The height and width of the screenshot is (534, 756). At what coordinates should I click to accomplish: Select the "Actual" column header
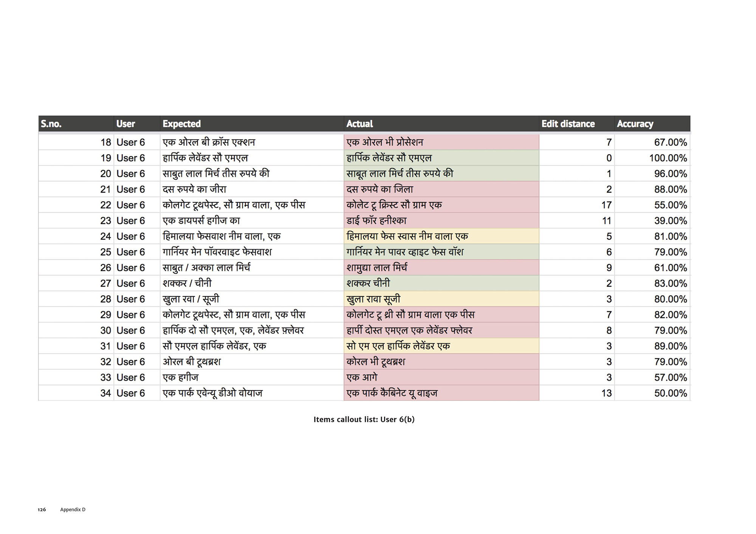coord(359,124)
